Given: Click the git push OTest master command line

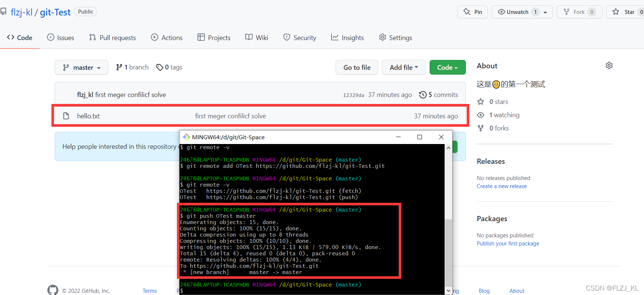Looking at the screenshot, I should point(218,216).
